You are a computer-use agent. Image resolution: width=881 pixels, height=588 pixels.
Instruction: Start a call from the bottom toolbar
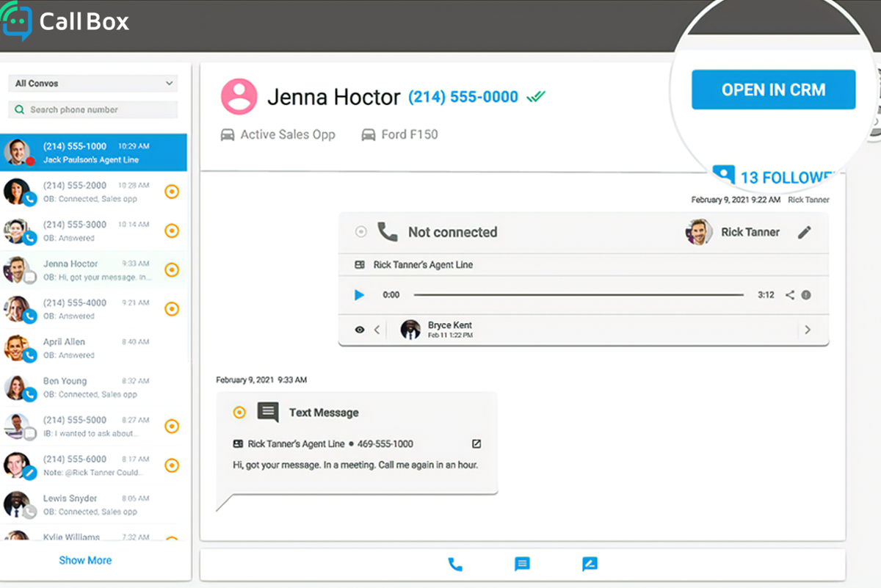coord(455,565)
